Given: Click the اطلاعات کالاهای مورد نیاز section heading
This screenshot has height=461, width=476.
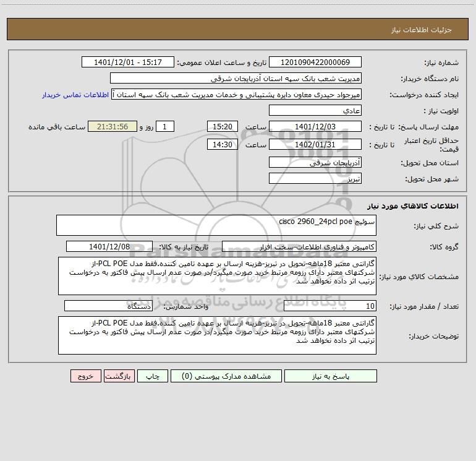Looking at the screenshot, I should pos(413,206).
